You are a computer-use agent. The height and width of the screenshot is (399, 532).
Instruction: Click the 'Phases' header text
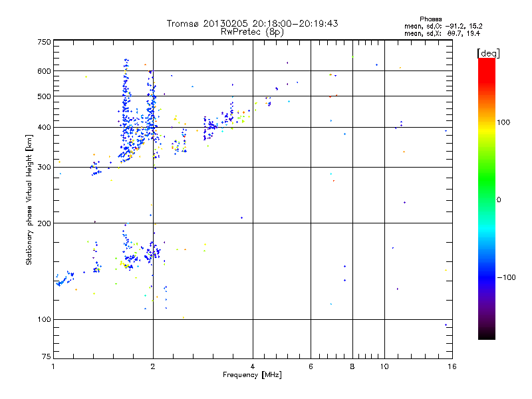point(430,19)
